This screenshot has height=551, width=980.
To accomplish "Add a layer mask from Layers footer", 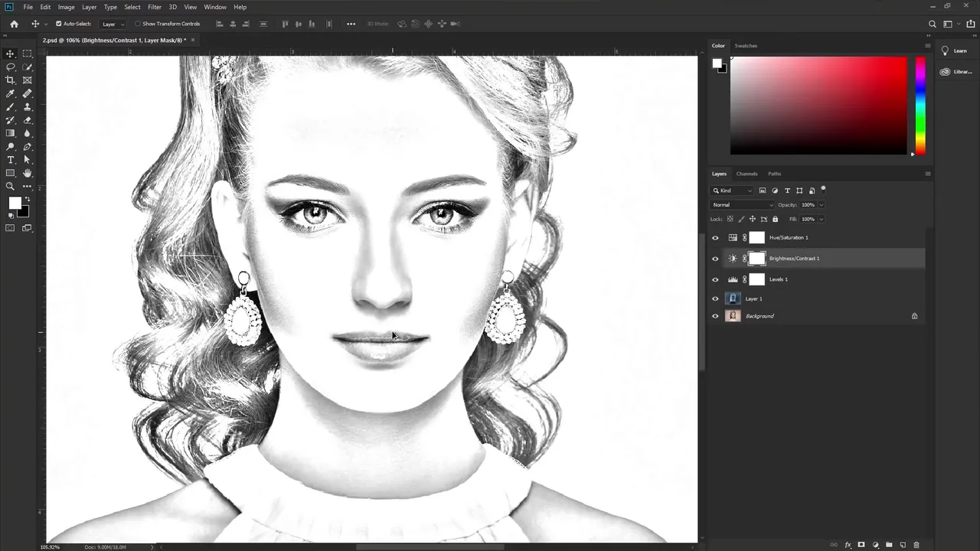I will [x=861, y=545].
